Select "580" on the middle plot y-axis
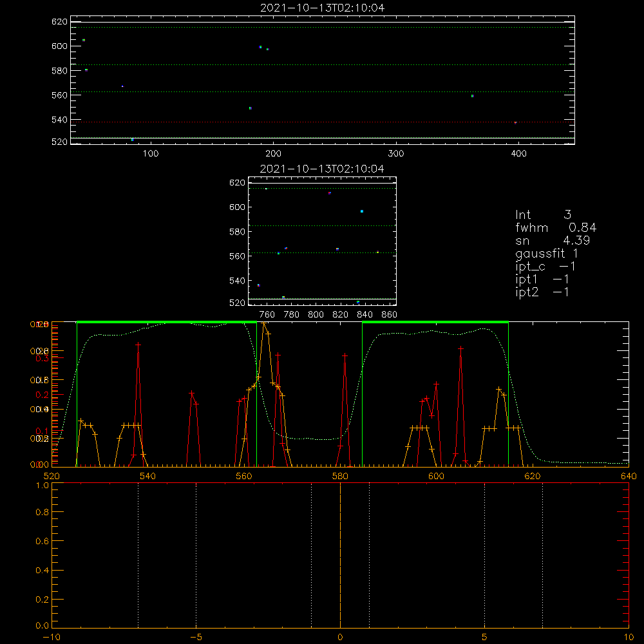Screen dimensions: 644x644 click(238, 232)
